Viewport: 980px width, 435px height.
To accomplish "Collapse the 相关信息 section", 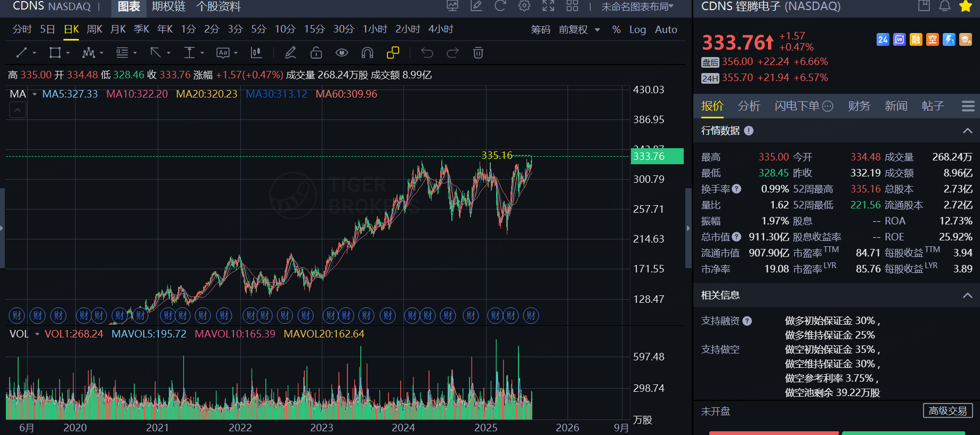I will 968,295.
